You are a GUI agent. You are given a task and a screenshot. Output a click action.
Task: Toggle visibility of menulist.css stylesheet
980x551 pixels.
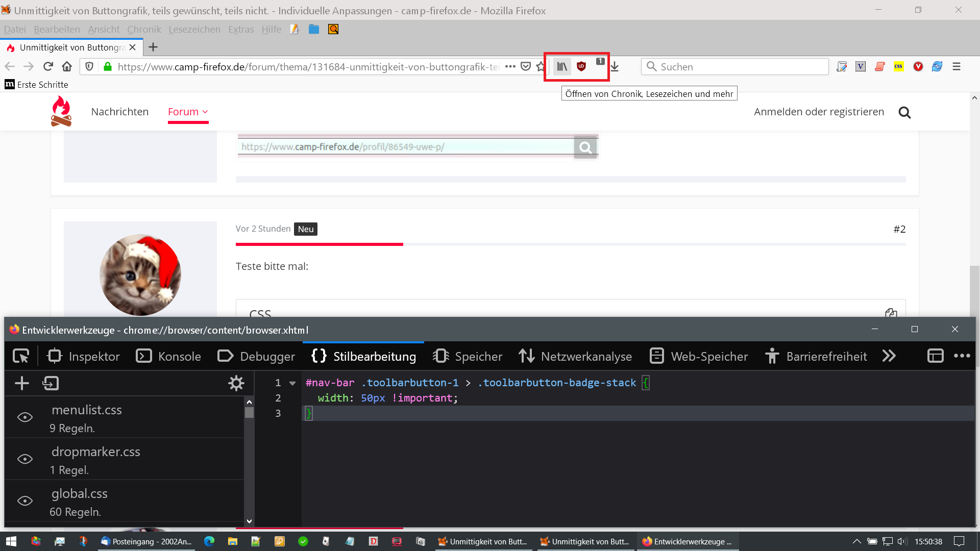tap(25, 417)
